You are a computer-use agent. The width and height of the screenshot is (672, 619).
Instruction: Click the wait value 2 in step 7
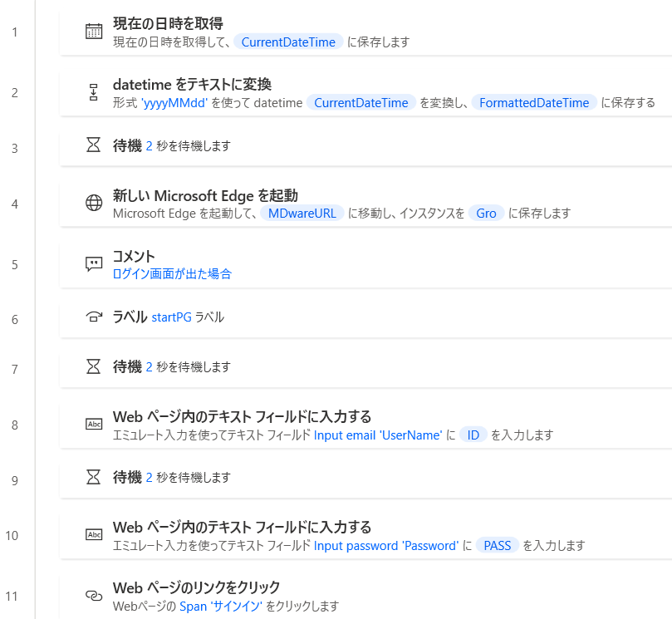150,367
